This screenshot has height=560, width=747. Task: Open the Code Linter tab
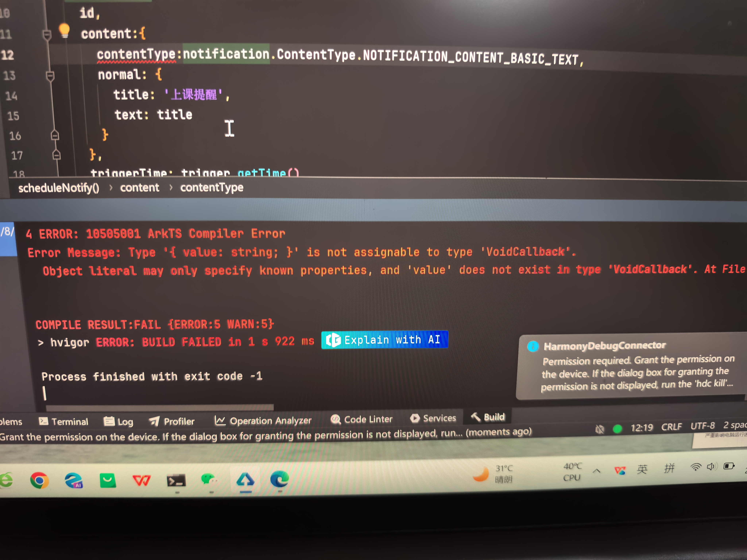click(x=361, y=419)
